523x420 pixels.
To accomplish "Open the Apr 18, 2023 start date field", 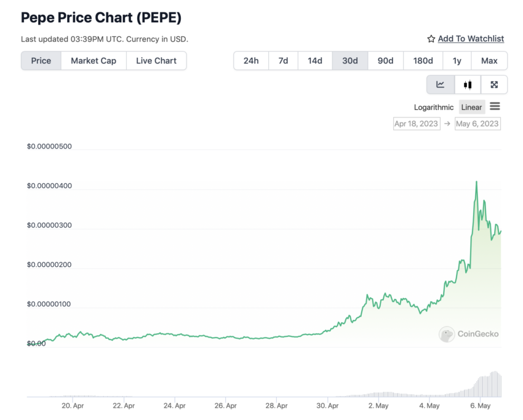I will click(417, 124).
